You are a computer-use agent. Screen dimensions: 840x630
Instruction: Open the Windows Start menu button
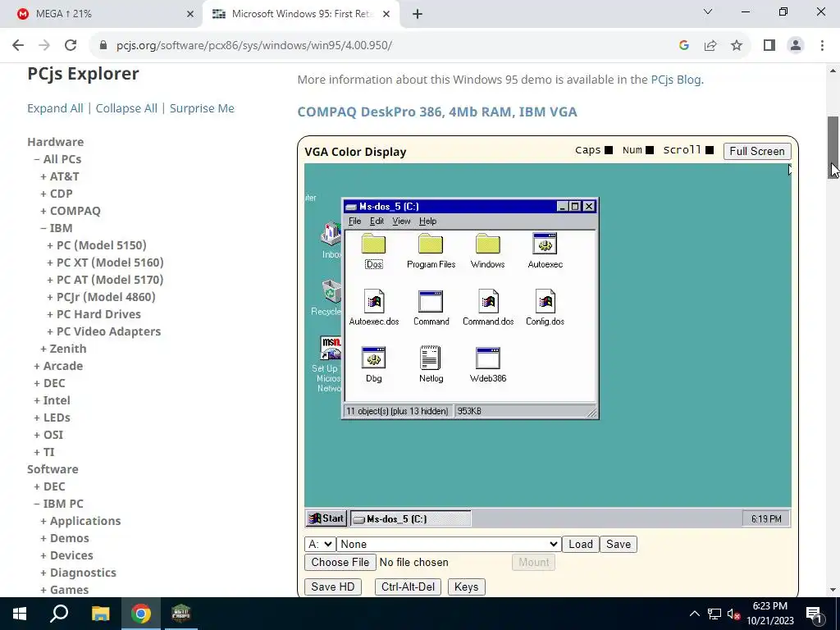(20, 614)
